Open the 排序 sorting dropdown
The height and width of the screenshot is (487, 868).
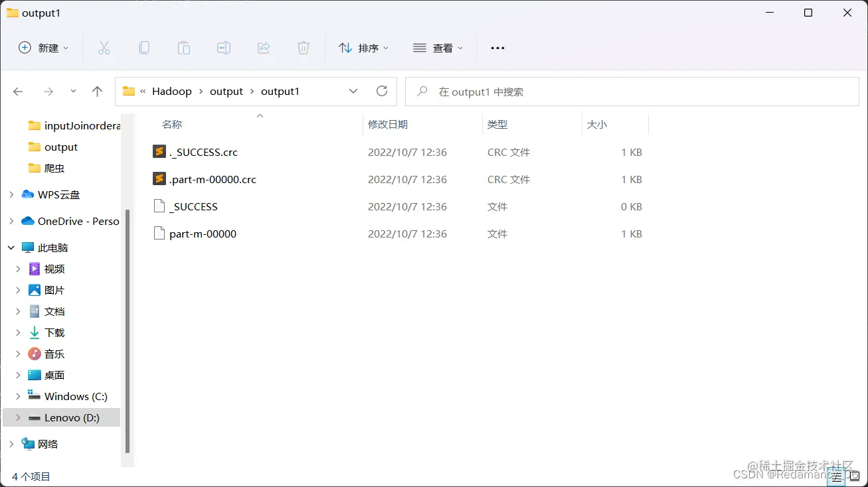coord(363,47)
